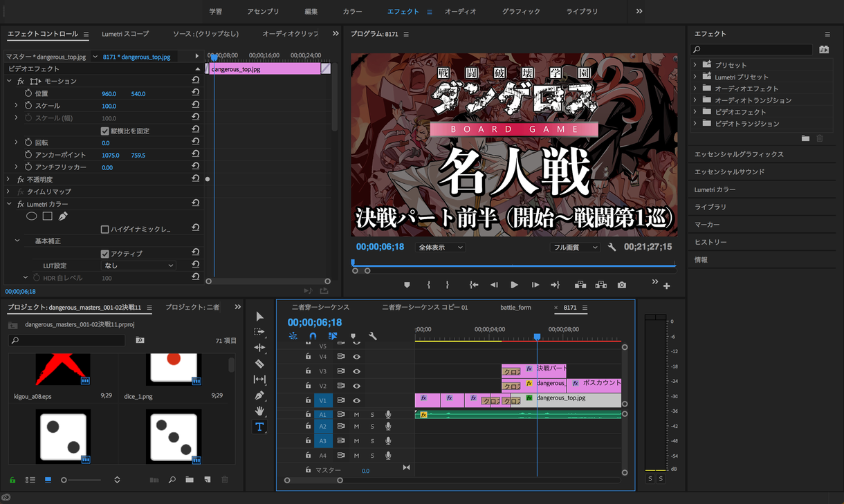Add marker in Program monitor
The height and width of the screenshot is (504, 844).
click(407, 285)
